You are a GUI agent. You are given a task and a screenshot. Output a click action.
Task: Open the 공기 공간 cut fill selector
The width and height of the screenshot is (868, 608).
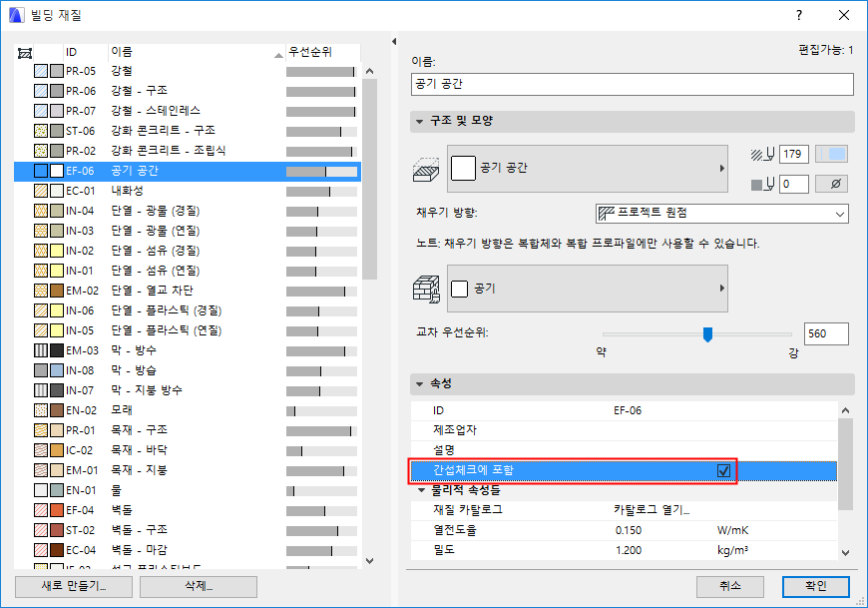click(588, 169)
